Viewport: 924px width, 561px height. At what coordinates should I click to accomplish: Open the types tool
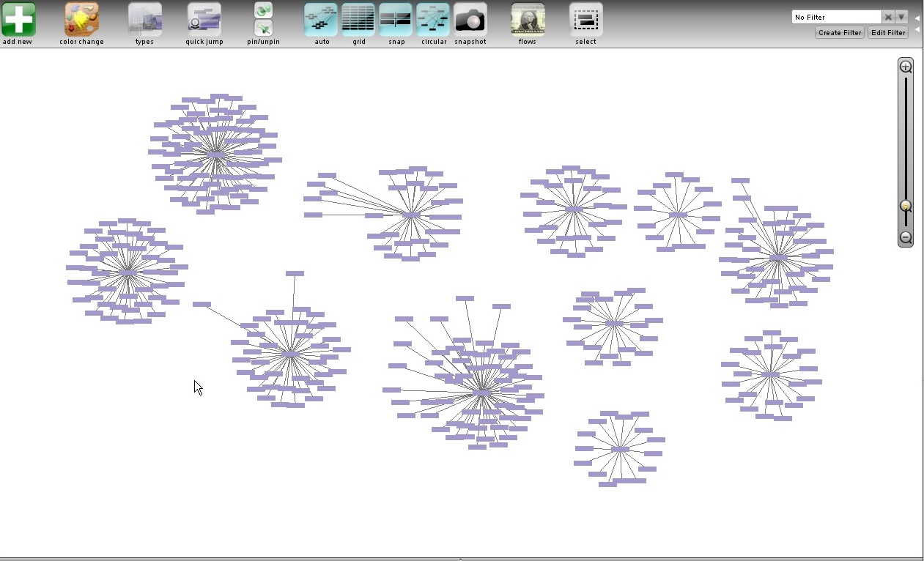tap(144, 19)
